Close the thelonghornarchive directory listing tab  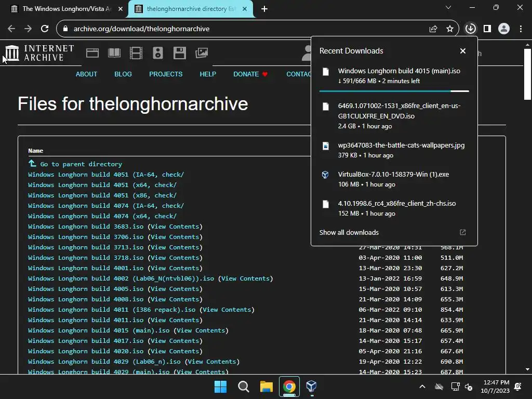coord(245,9)
